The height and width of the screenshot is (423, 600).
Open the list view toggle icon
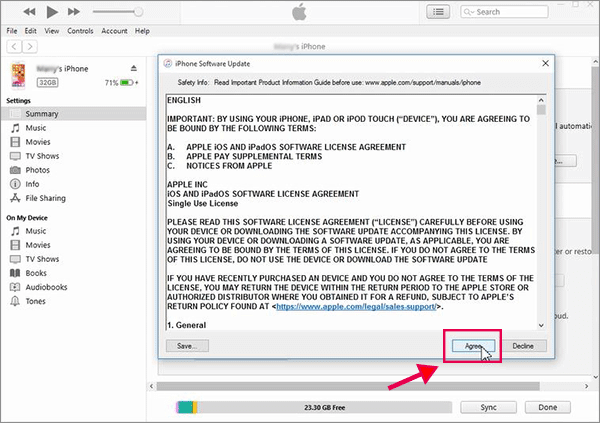pyautogui.click(x=438, y=12)
